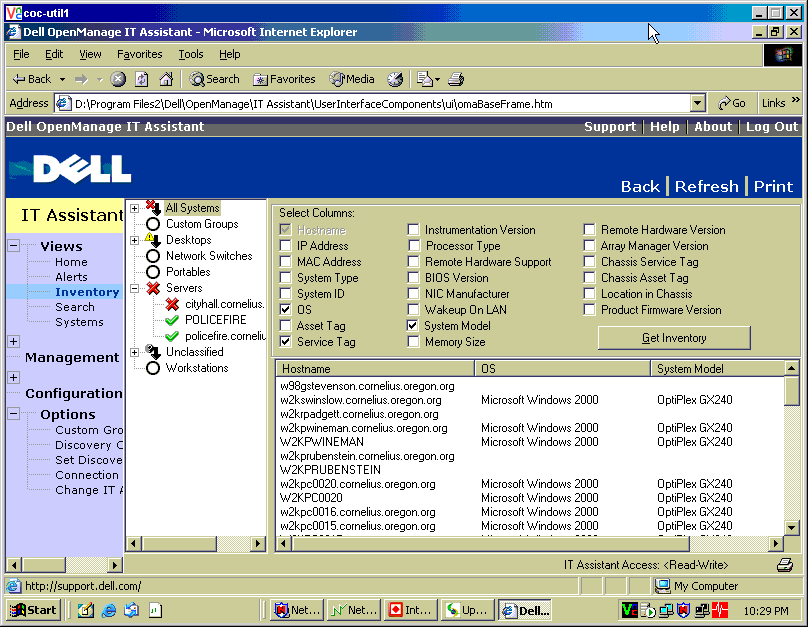Uncheck the Service Tag checkbox
Viewport: 808px width, 627px height.
[285, 342]
